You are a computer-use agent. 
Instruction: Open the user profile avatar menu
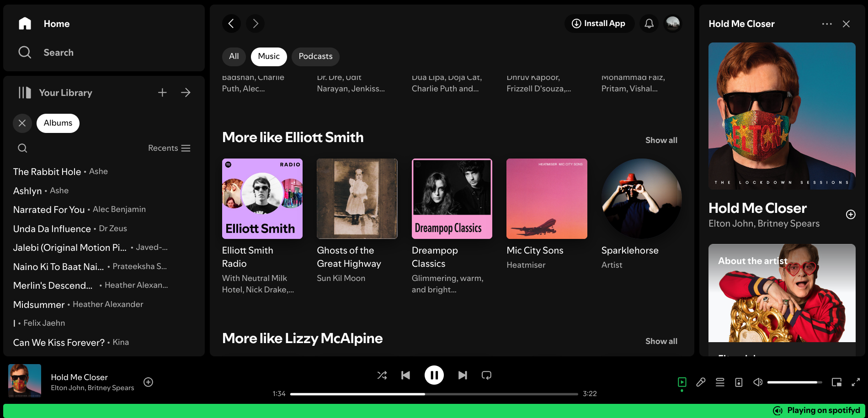(673, 24)
